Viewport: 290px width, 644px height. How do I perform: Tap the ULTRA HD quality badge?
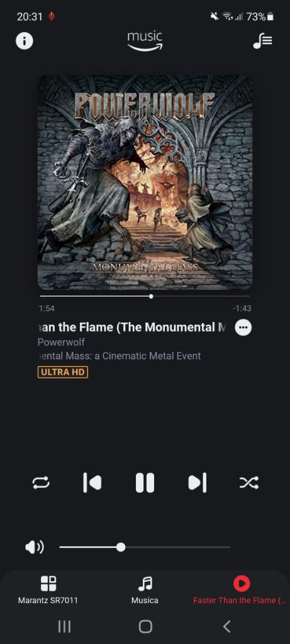tap(63, 372)
